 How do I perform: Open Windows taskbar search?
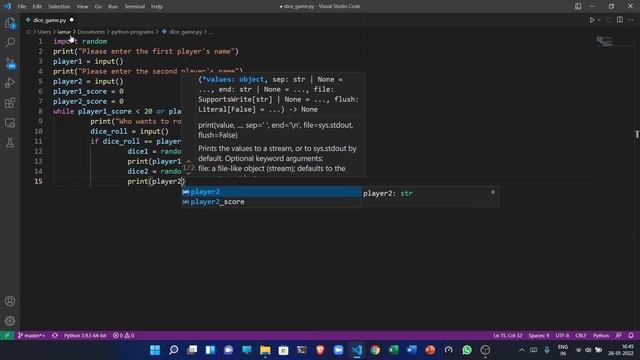[x=173, y=350]
